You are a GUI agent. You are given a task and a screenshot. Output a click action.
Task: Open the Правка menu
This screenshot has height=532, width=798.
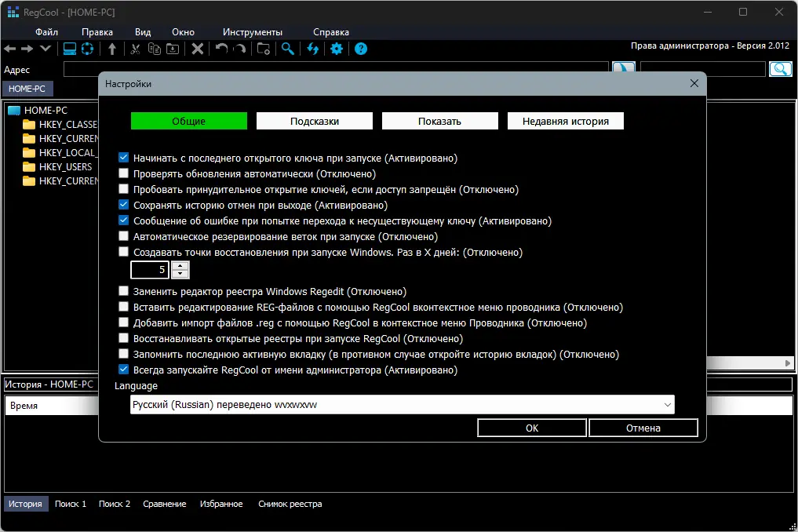click(97, 32)
